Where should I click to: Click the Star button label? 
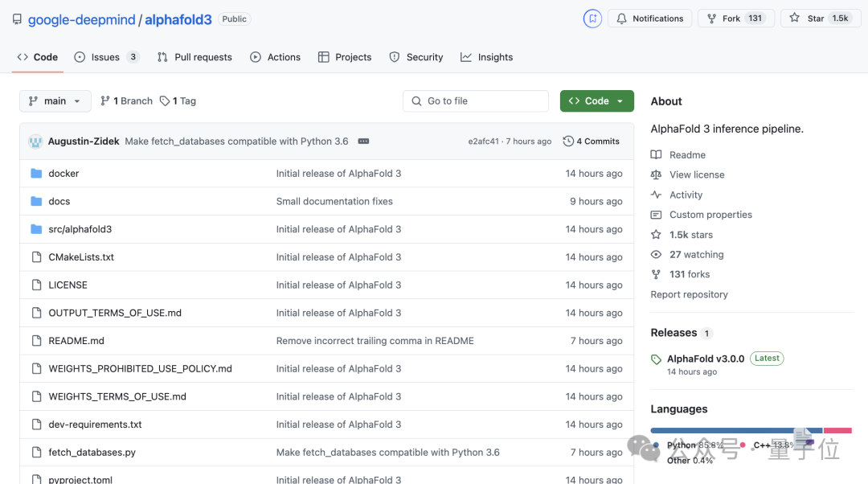[816, 18]
